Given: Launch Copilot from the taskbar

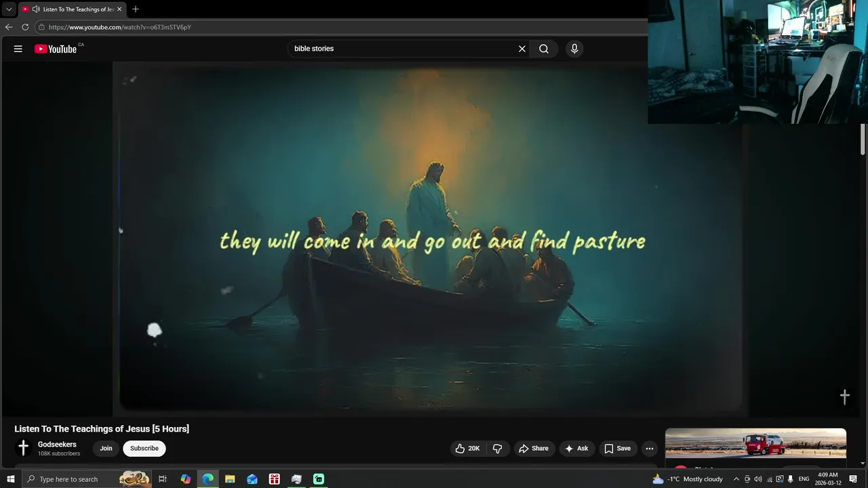Looking at the screenshot, I should [x=186, y=479].
